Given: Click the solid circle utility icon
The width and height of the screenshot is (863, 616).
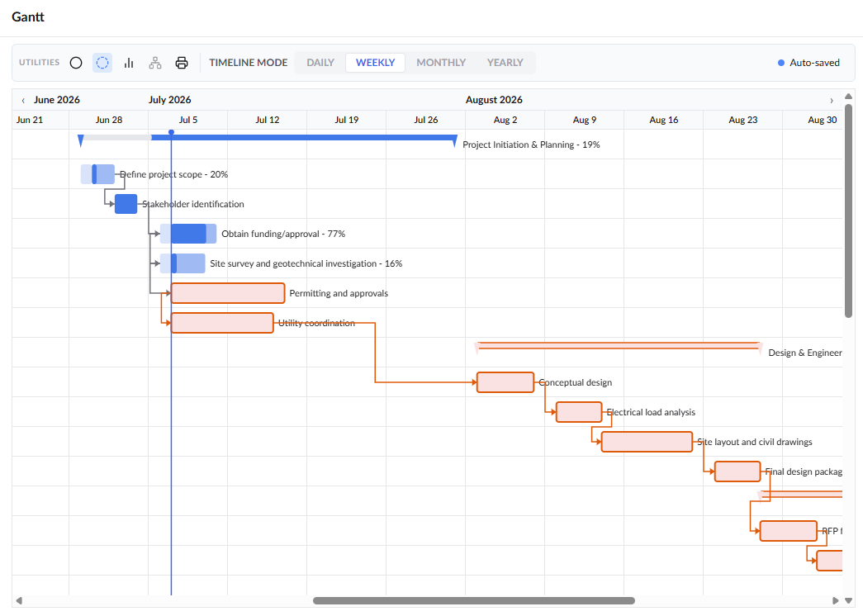Looking at the screenshot, I should point(76,63).
